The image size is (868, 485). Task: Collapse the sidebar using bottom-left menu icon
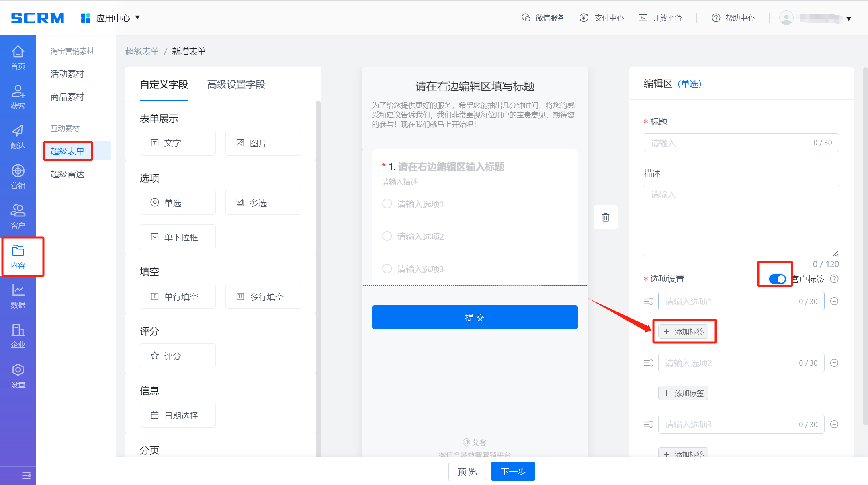26,476
